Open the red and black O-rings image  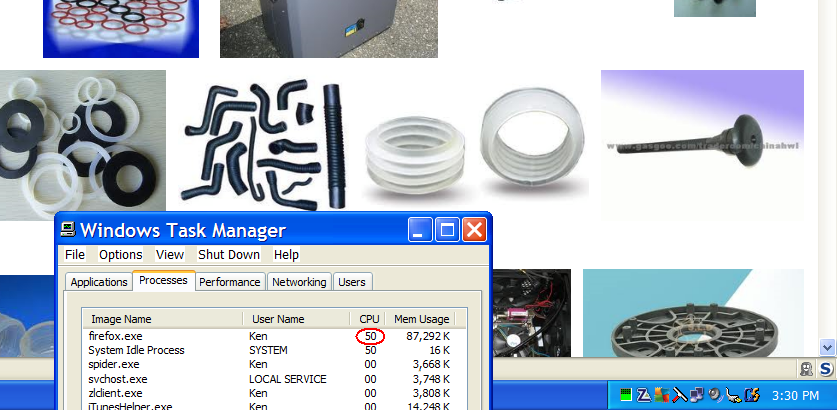121,28
